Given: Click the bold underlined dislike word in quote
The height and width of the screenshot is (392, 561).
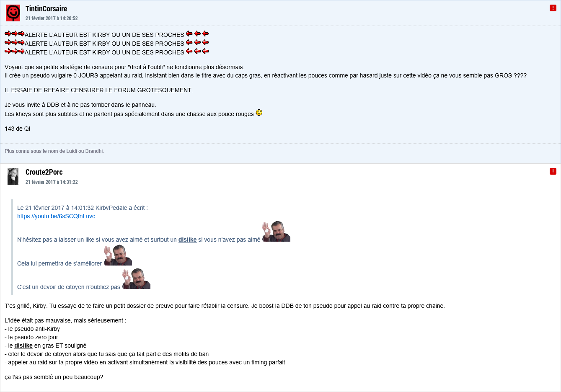Looking at the screenshot, I should point(187,240).
